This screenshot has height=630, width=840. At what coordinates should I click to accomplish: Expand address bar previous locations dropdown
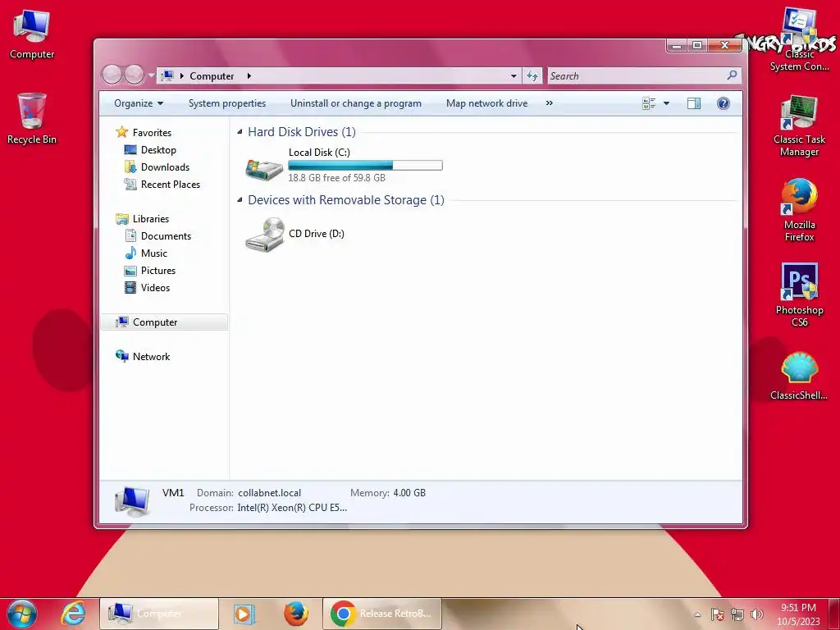[x=514, y=76]
